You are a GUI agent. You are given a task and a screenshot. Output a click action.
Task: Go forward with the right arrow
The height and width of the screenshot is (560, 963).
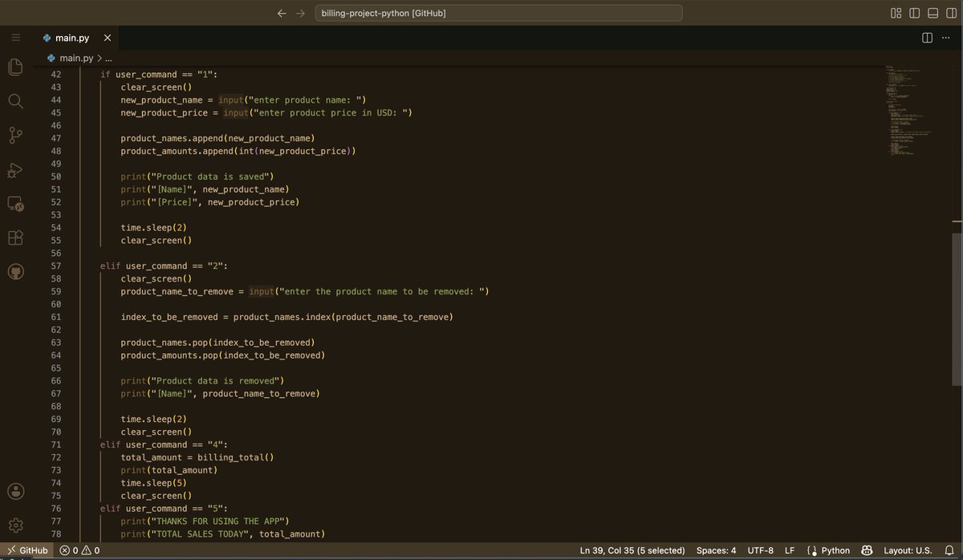tap(300, 13)
